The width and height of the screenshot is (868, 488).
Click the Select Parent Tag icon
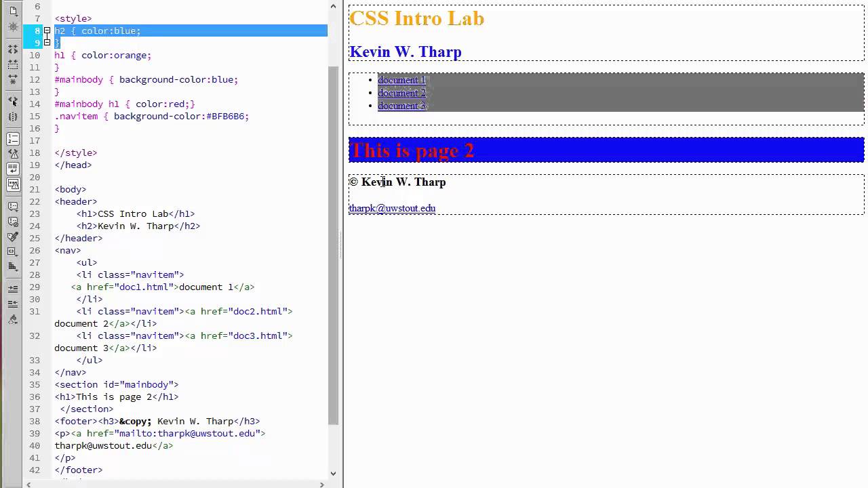pos(13,101)
